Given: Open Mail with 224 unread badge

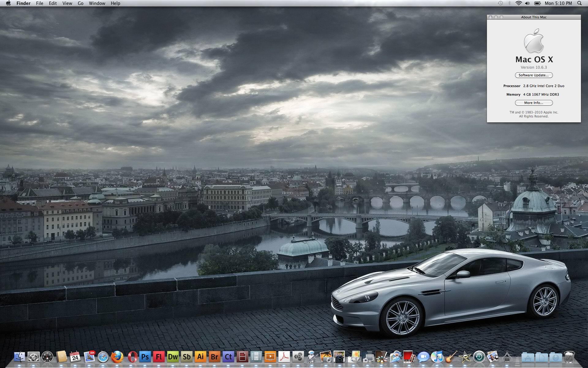Looking at the screenshot, I should (89, 357).
